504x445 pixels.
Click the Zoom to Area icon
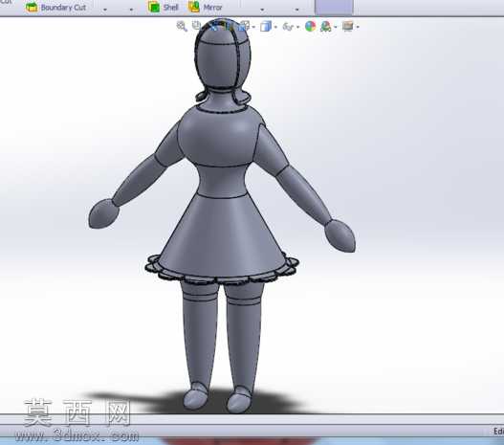pos(196,26)
